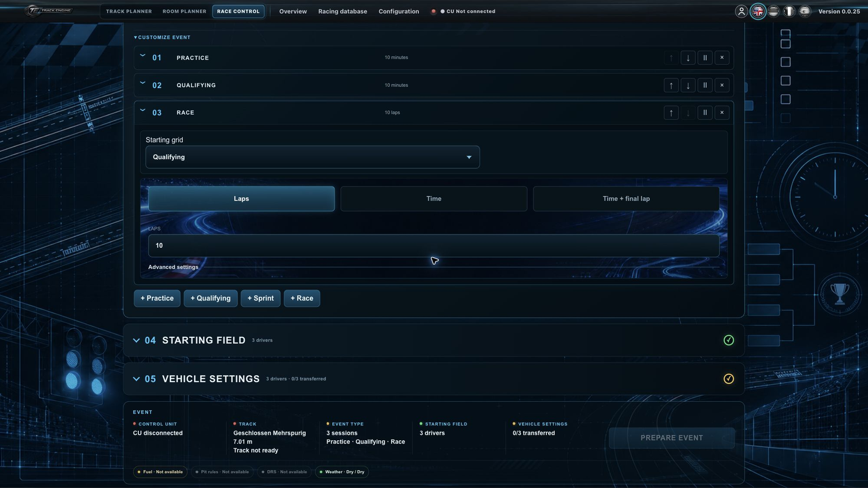Click the II icon on Race row

click(705, 113)
